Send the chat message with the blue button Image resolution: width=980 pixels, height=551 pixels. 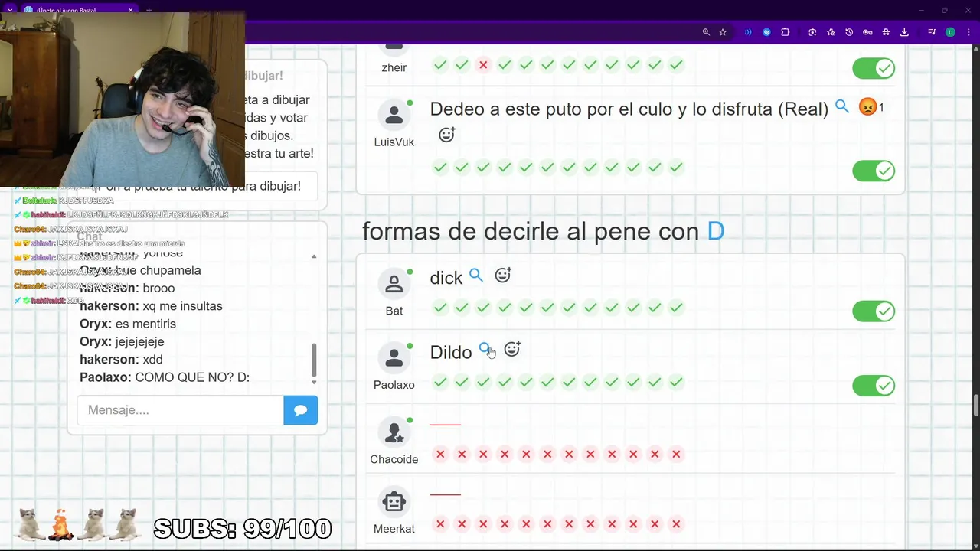[x=301, y=410]
